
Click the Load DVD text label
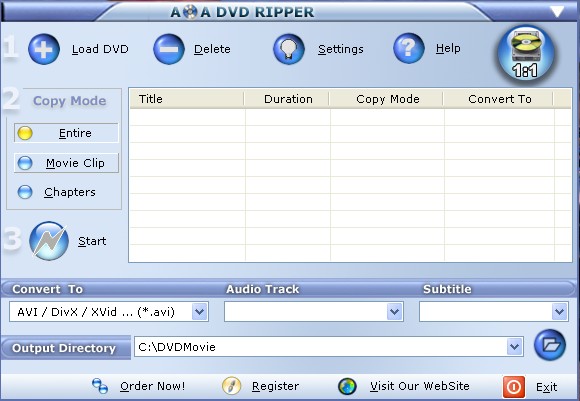[x=100, y=49]
